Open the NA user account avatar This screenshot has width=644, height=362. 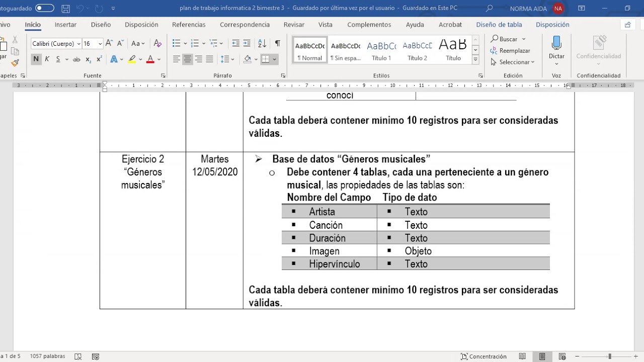coord(557,9)
